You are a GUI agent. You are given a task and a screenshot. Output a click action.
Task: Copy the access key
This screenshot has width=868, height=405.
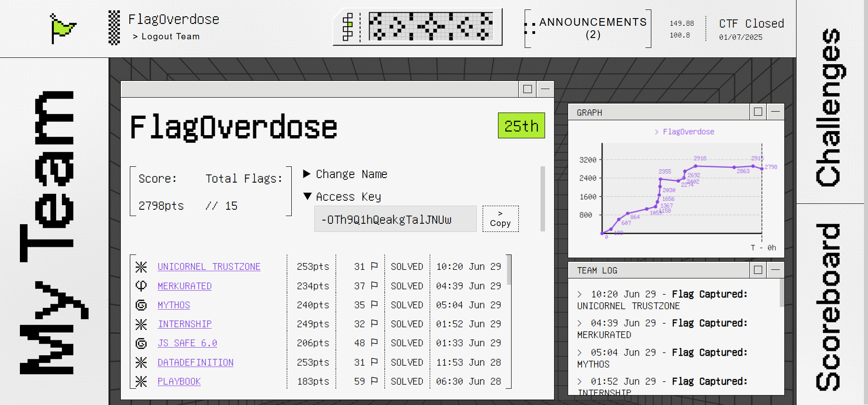(500, 219)
